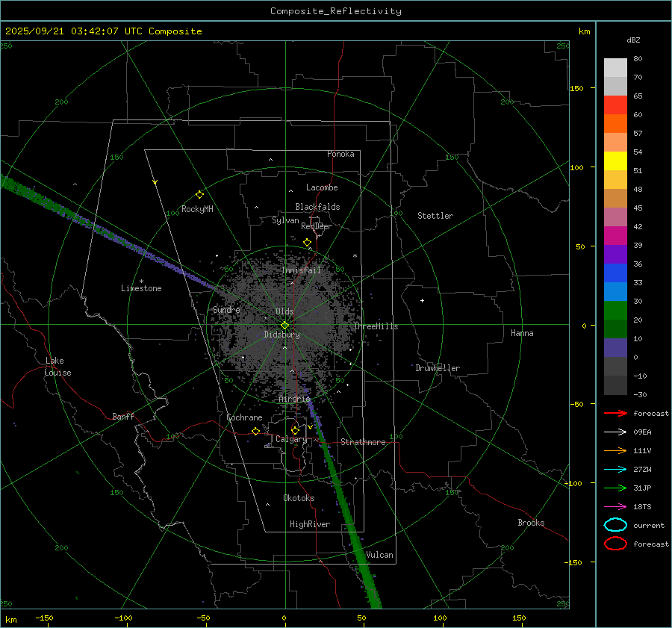
Task: Click the white 09EA arrow icon
Action: pos(615,432)
